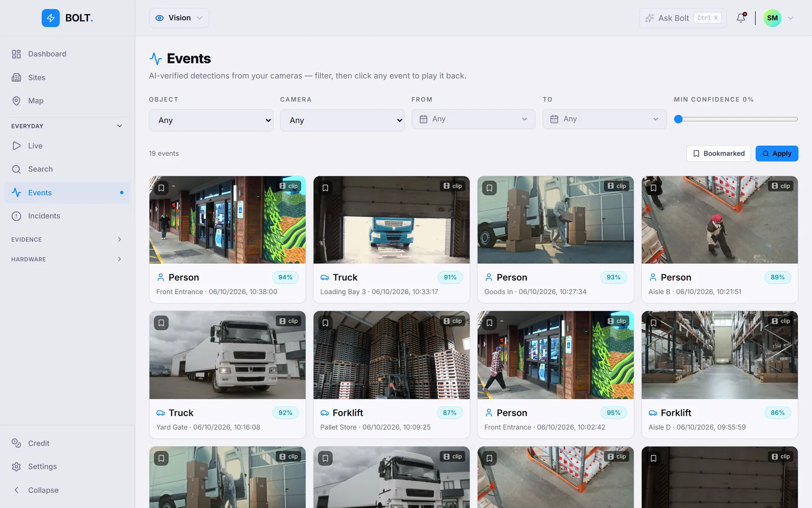Screen dimensions: 812x508
Task: Open the Vision product switcher
Action: click(179, 18)
